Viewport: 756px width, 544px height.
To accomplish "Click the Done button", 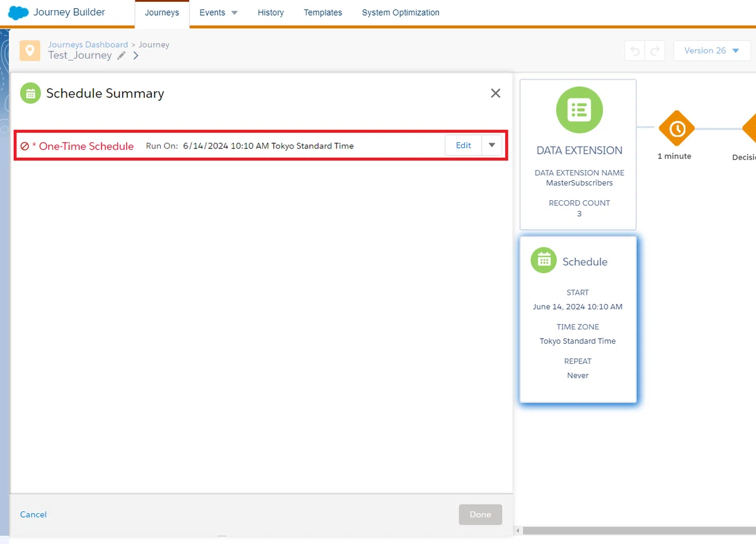I will [x=480, y=514].
